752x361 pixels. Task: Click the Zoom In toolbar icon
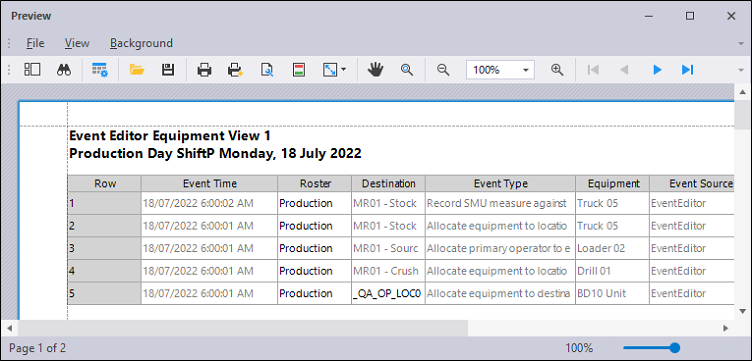click(557, 70)
